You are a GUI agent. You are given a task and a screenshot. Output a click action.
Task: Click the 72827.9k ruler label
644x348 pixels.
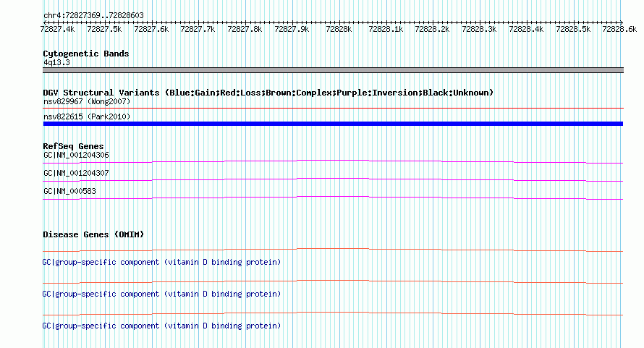point(292,29)
